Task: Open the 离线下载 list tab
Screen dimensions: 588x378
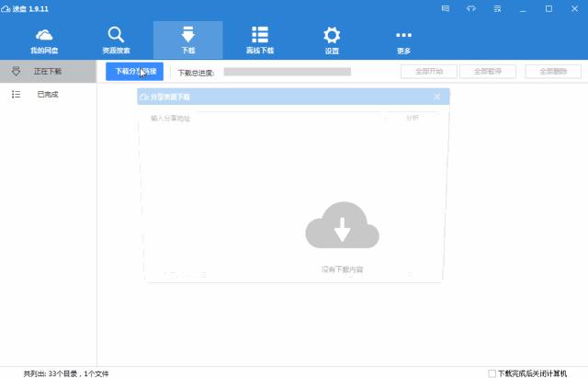Action: click(260, 40)
